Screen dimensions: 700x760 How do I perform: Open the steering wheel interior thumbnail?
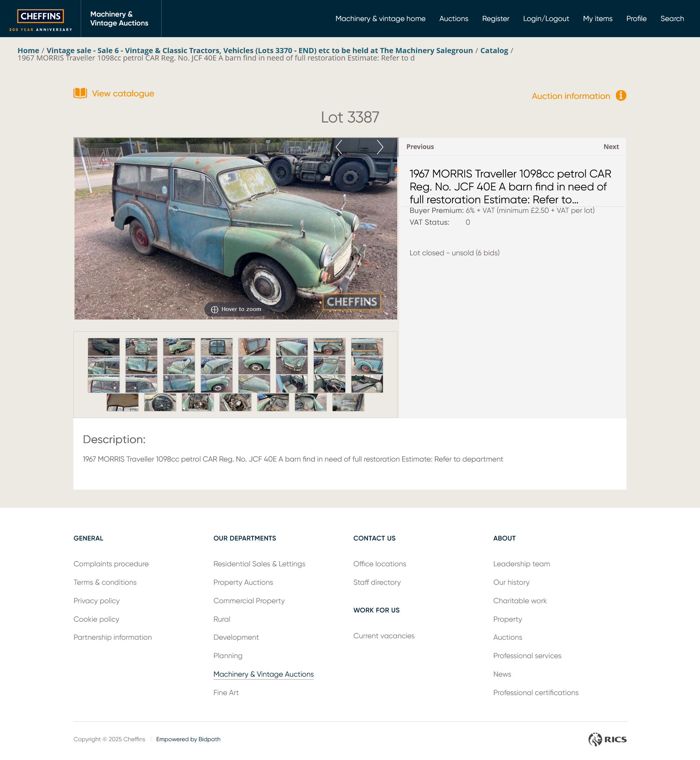tap(329, 383)
